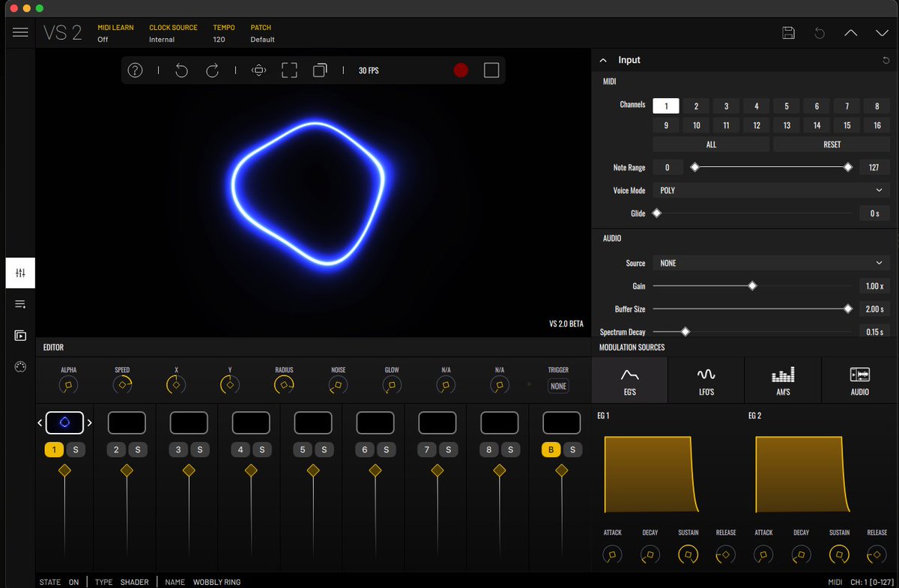Enter fullscreen view using the bracket icon
The height and width of the screenshot is (588, 899).
(x=289, y=70)
